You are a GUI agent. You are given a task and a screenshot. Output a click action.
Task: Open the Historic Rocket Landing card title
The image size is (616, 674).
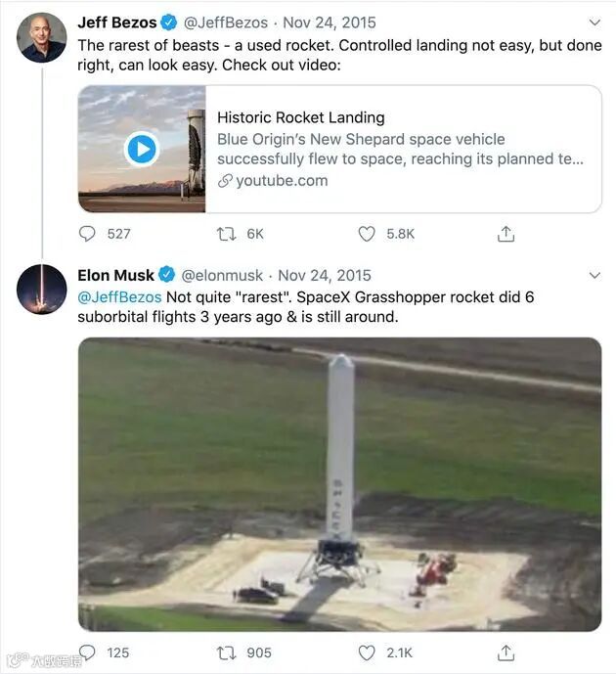click(300, 117)
